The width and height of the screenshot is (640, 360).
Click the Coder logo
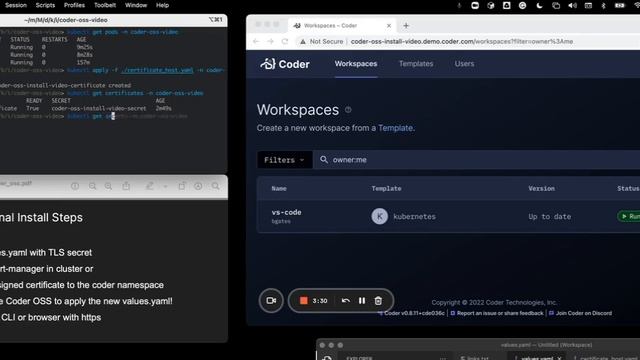click(285, 64)
